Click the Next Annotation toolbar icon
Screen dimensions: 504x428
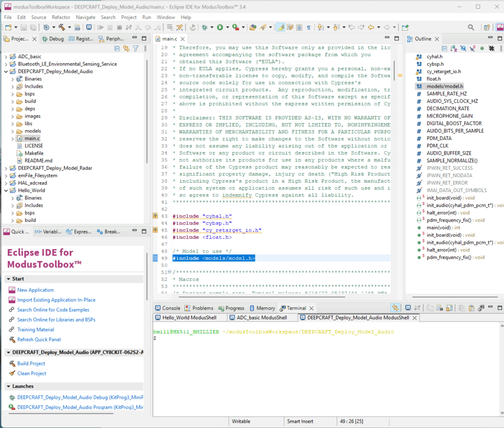pos(320,27)
